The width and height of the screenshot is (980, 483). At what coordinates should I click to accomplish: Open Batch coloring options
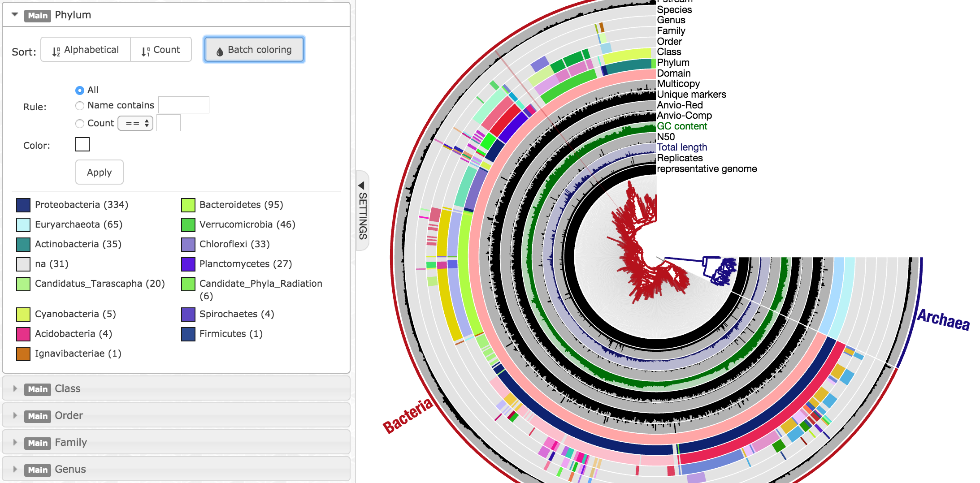(x=254, y=50)
